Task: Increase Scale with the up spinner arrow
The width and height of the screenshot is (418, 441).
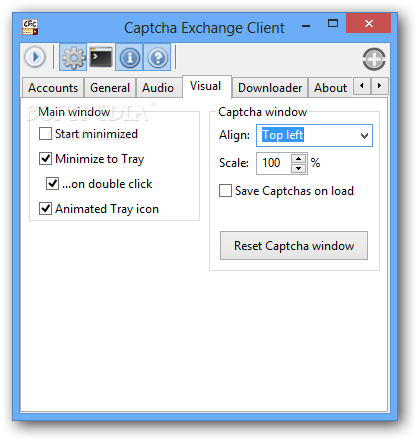Action: (299, 159)
